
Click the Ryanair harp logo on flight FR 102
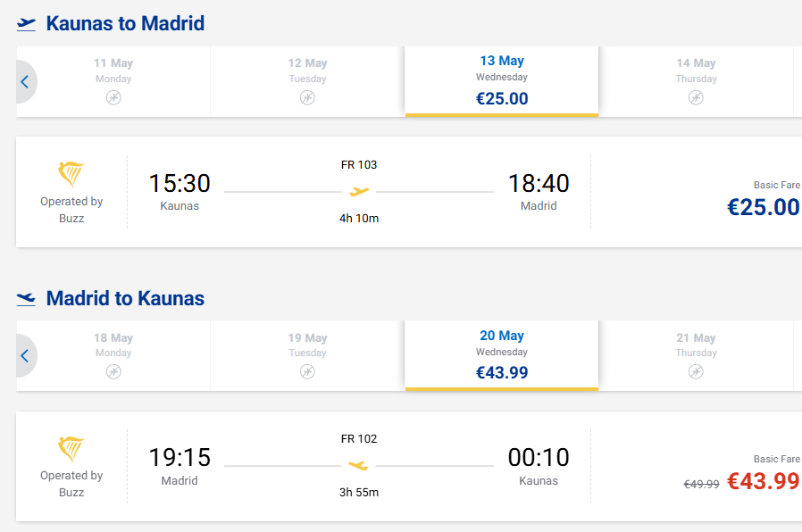tap(71, 448)
